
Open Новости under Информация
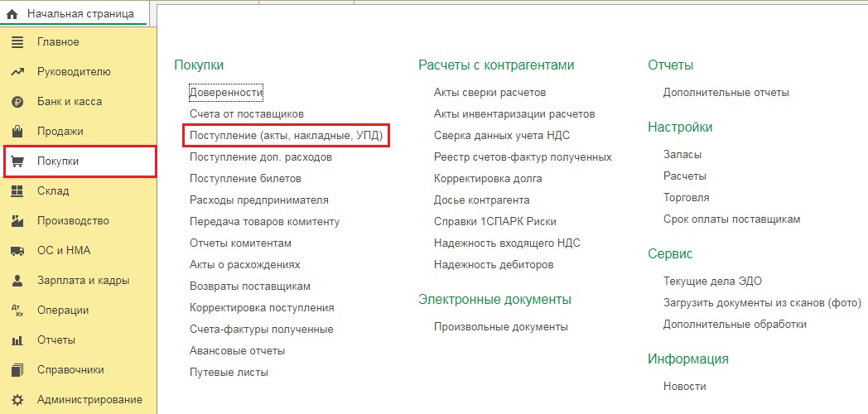pos(684,387)
